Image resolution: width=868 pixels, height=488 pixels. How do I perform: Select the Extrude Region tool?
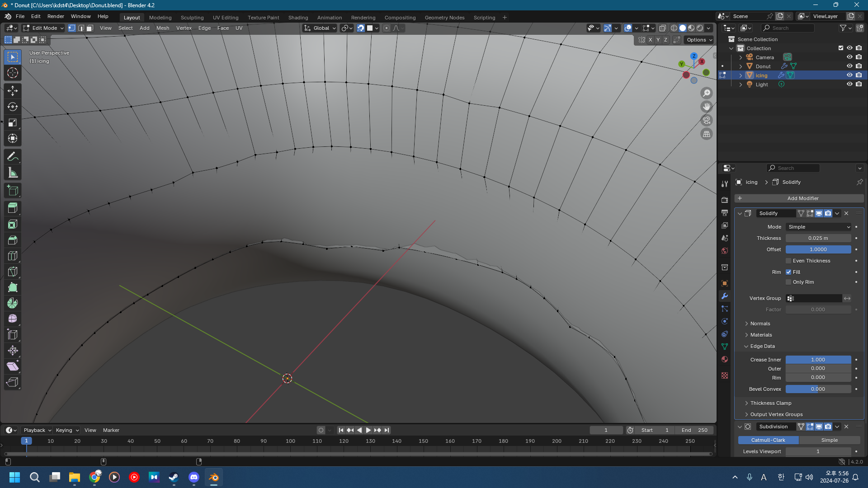click(13, 208)
